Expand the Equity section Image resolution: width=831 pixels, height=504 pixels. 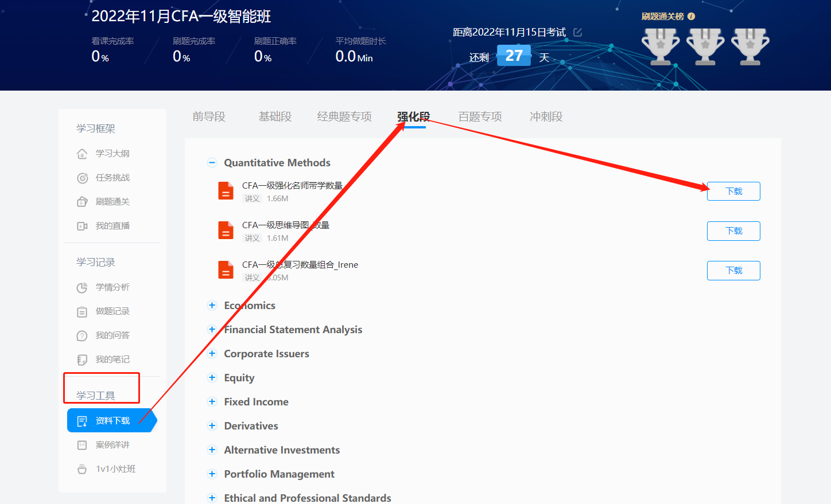pyautogui.click(x=212, y=378)
